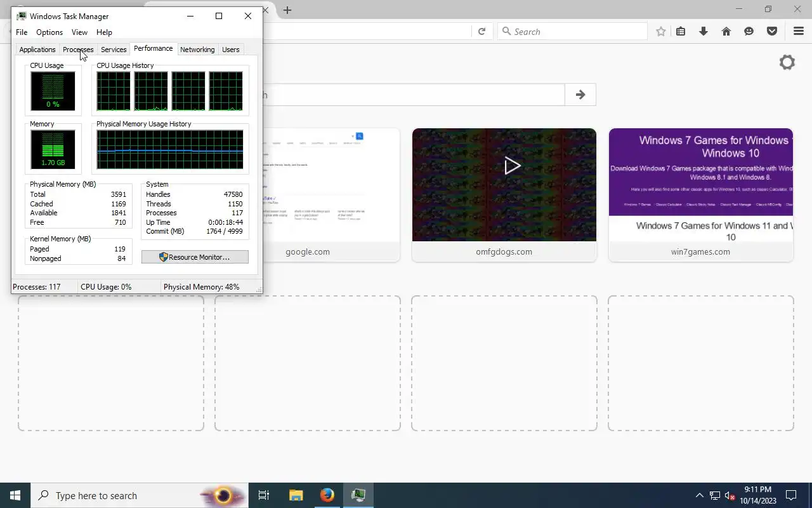Open File Explorer from taskbar

pos(296,495)
